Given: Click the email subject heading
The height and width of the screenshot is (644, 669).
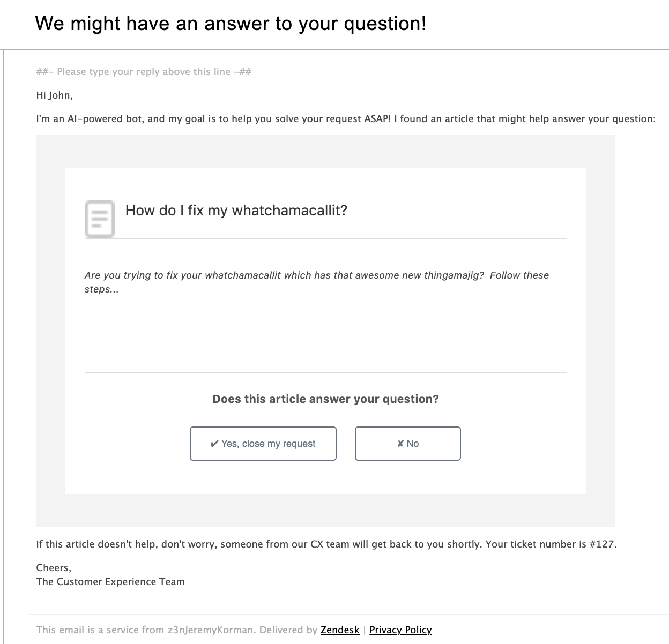Looking at the screenshot, I should [231, 24].
